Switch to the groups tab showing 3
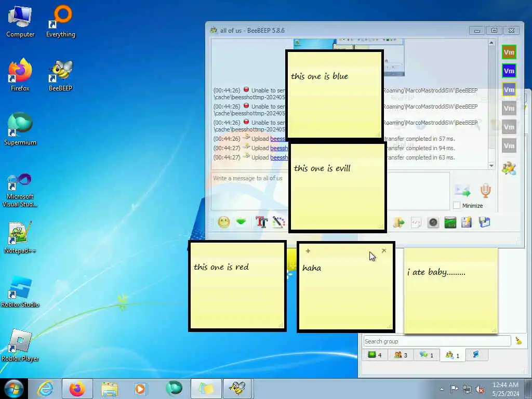The width and height of the screenshot is (532, 399). point(401,355)
